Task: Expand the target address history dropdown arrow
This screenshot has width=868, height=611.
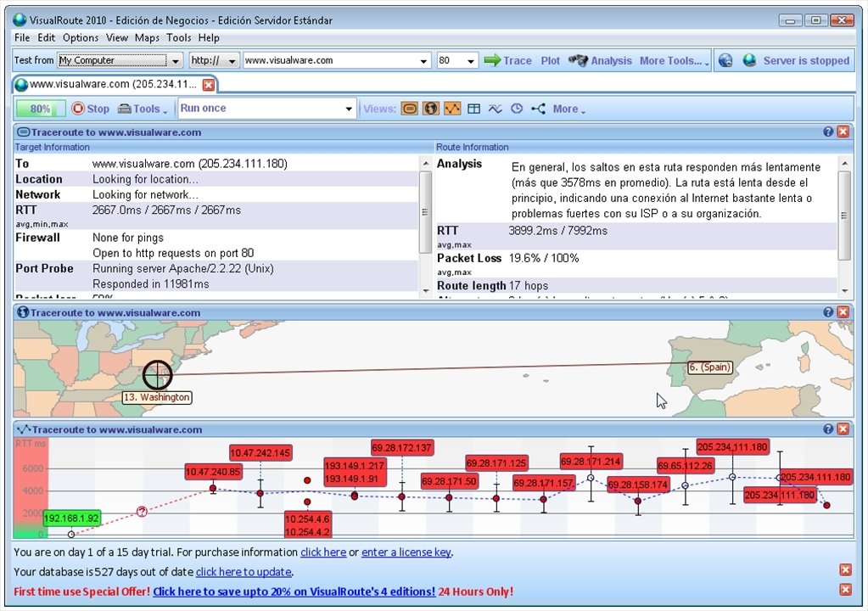Action: (x=423, y=61)
